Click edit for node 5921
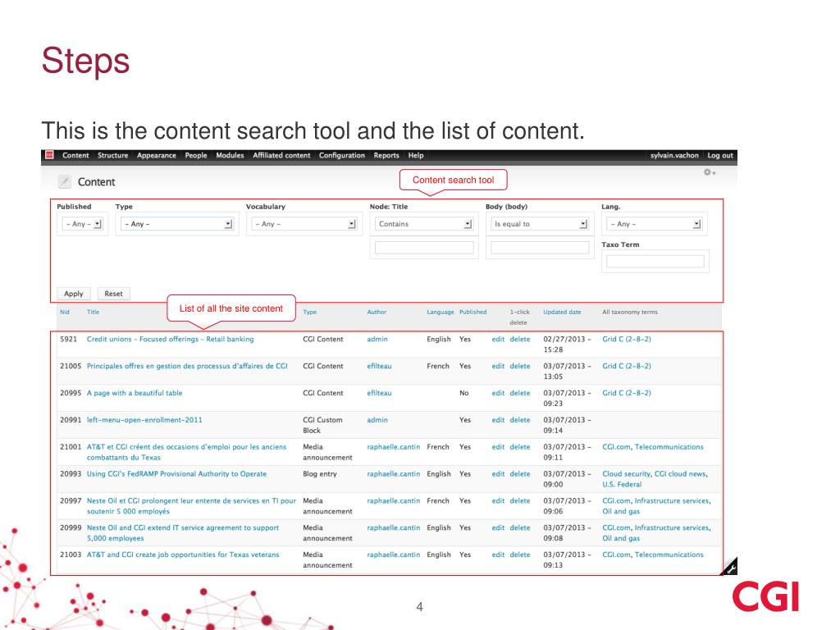The image size is (840, 630). pos(498,339)
